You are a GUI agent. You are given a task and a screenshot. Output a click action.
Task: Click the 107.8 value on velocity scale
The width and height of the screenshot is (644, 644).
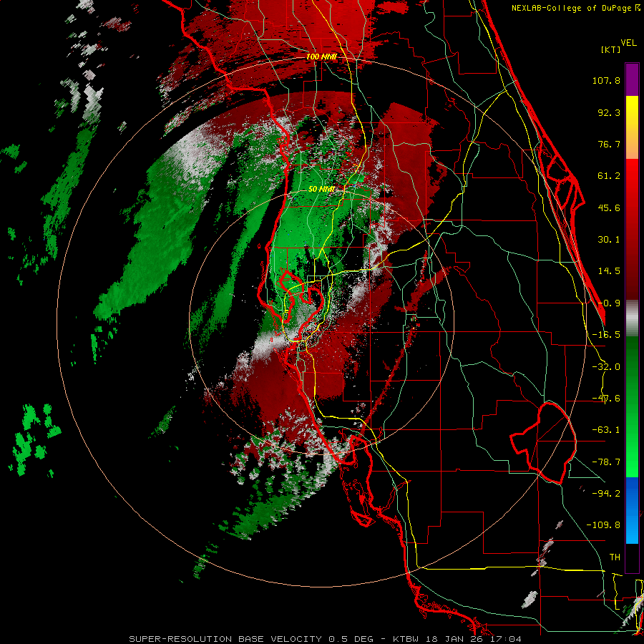606,80
